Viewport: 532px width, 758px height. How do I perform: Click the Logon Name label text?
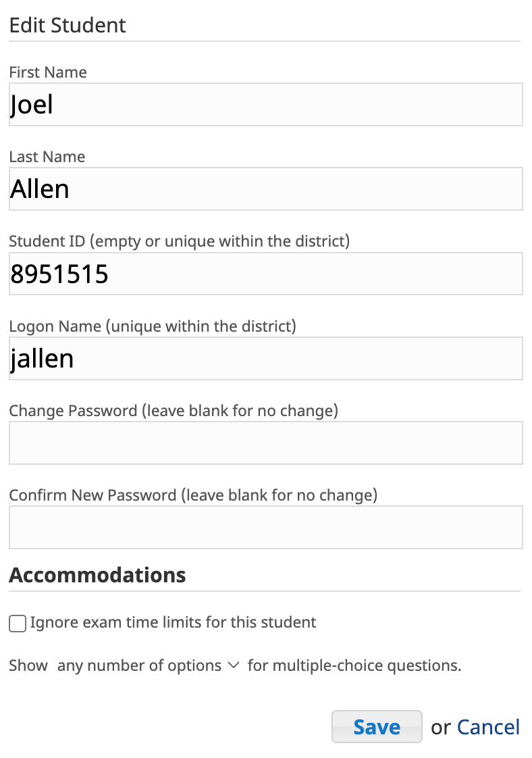click(x=152, y=326)
